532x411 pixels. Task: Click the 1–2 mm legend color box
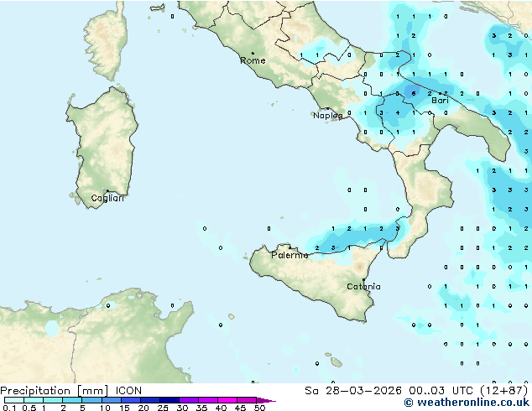pos(53,400)
